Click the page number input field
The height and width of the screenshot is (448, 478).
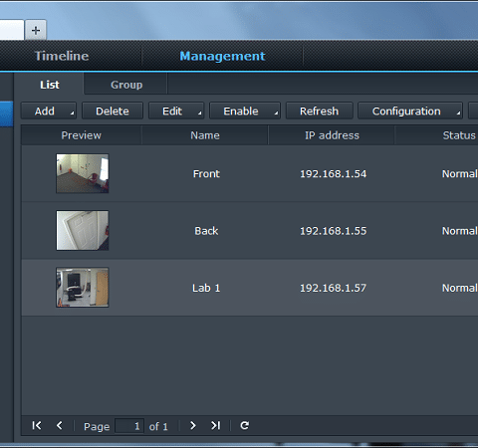click(129, 426)
